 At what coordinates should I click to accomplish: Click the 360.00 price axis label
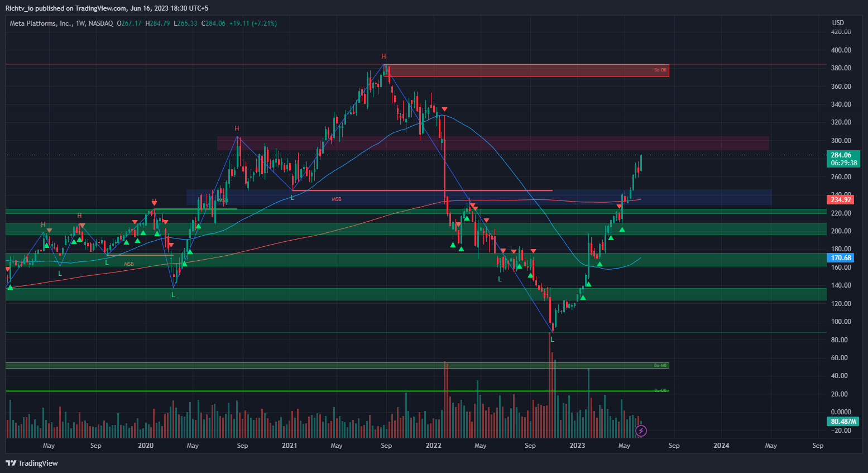[841, 87]
